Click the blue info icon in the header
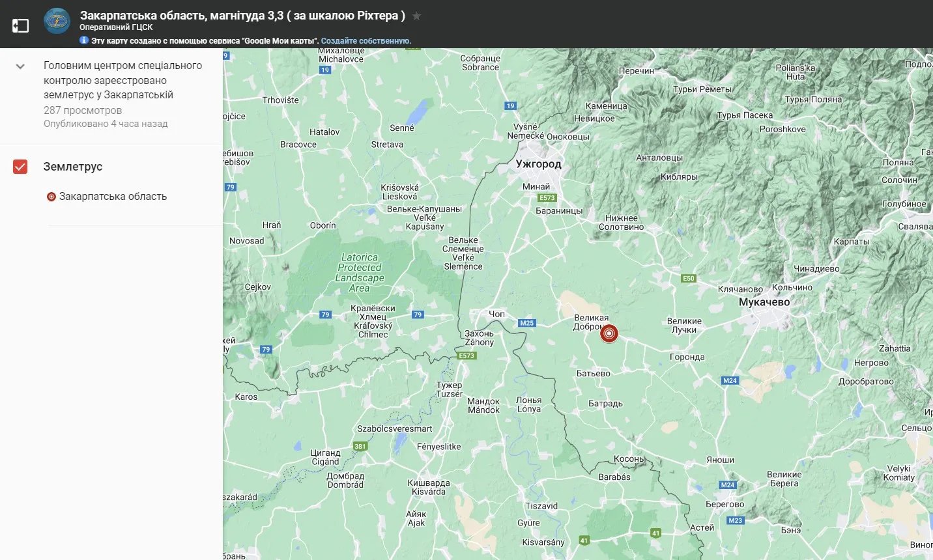Viewport: 933px width, 560px height. (84, 40)
